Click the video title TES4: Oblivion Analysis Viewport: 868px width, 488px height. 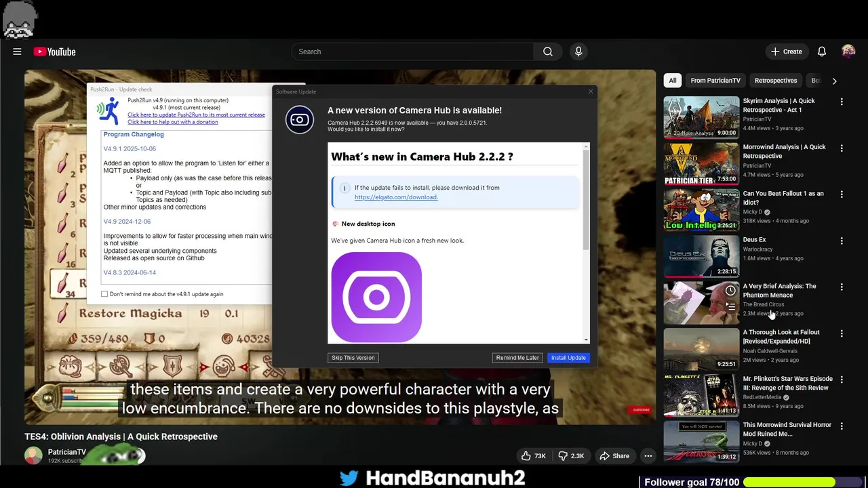coord(121,436)
